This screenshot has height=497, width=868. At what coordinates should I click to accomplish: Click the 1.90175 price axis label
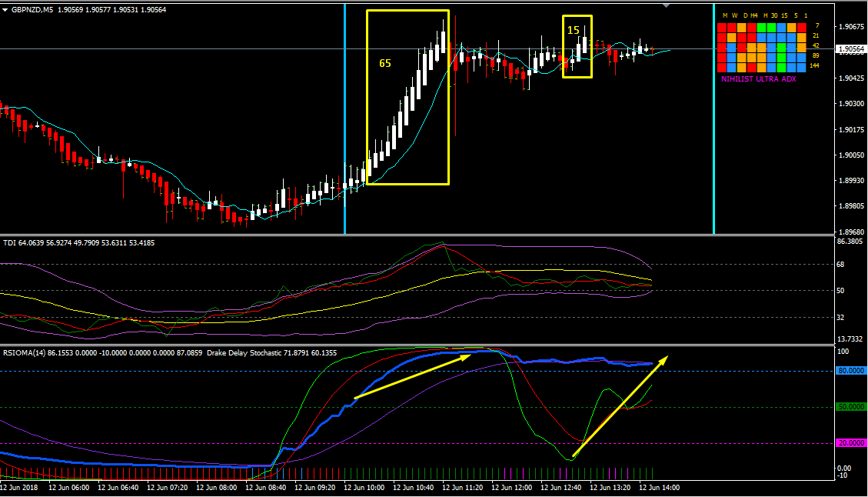click(x=851, y=130)
